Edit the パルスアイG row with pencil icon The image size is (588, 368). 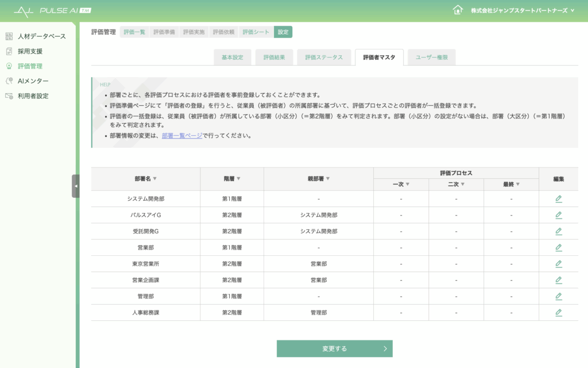[x=558, y=215]
